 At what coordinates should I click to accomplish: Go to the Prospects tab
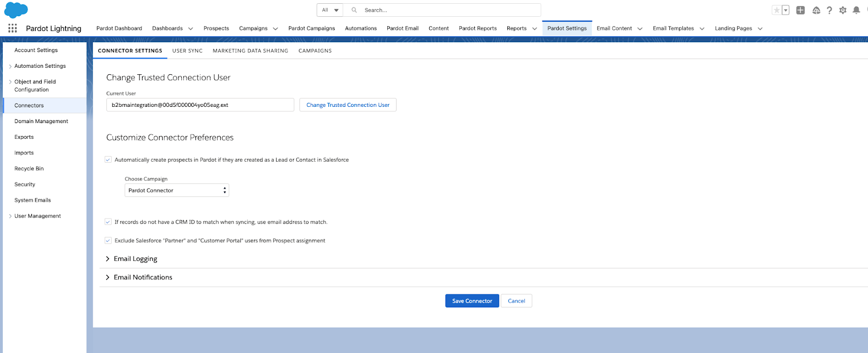(x=216, y=28)
